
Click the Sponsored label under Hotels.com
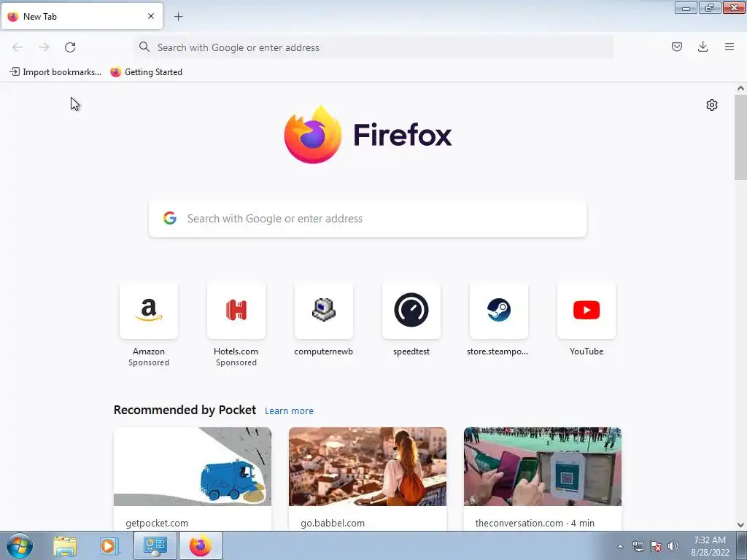pos(236,362)
